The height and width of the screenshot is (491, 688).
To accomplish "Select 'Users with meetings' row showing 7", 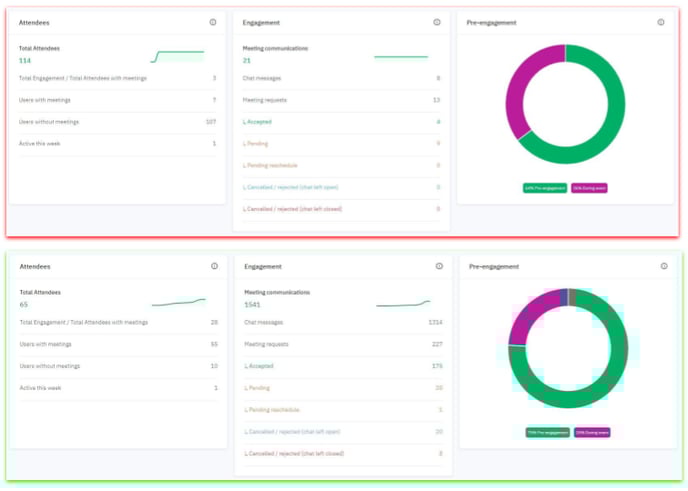I will coord(118,100).
